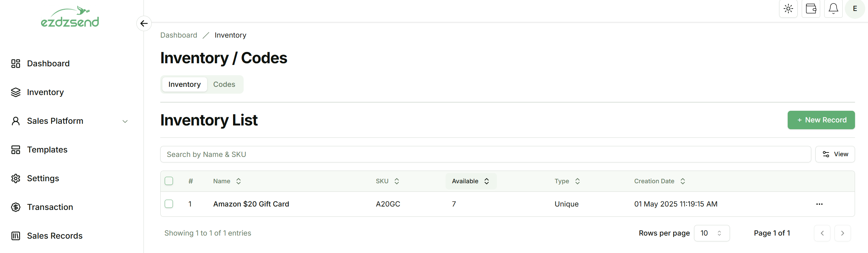Screen dimensions: 868x253
Task: Click the New Record button
Action: (821, 120)
